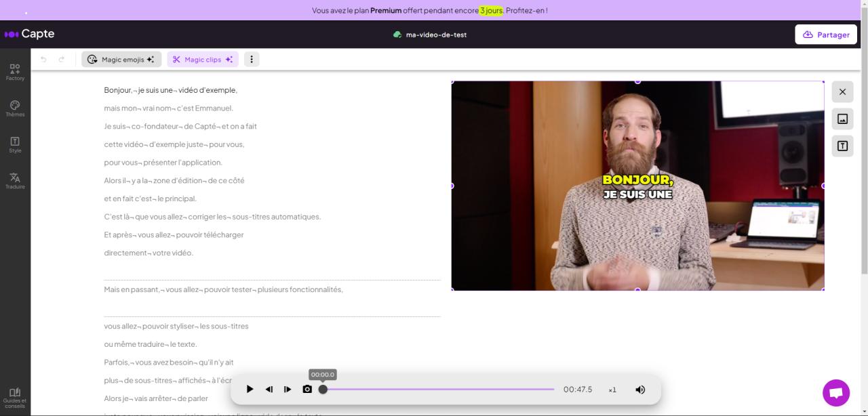Change playback speed x1

(x=612, y=390)
